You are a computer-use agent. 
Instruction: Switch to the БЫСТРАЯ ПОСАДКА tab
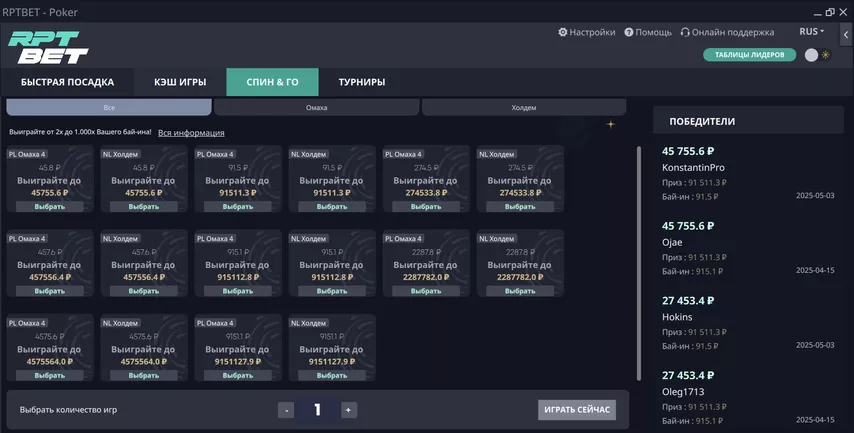click(x=68, y=82)
